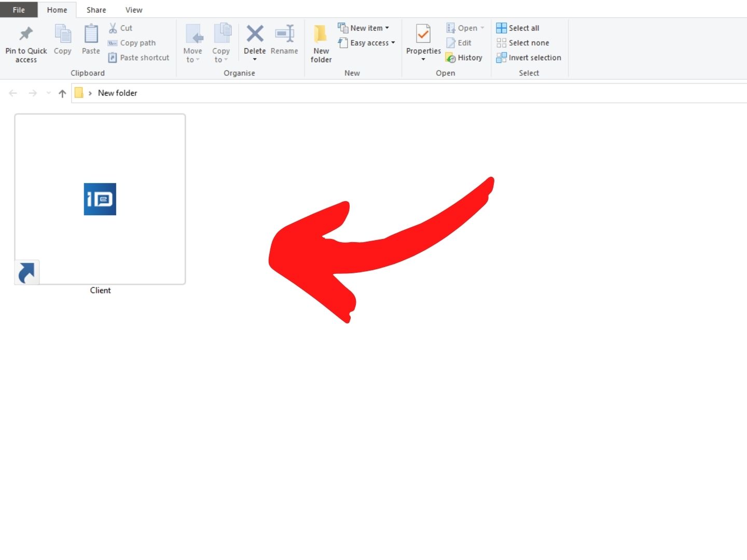The height and width of the screenshot is (560, 747).
Task: Expand the Properties dropdown arrow
Action: (423, 60)
